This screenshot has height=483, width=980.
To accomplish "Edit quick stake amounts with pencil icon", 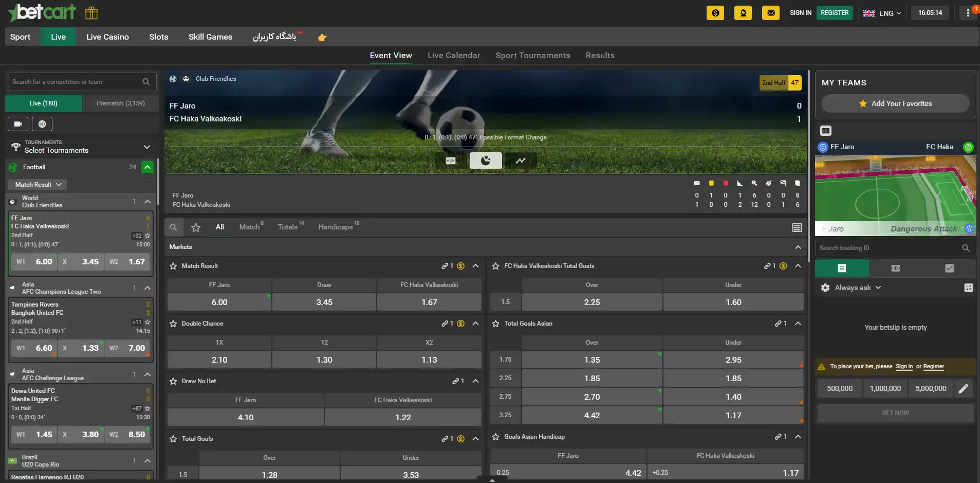I will 964,388.
